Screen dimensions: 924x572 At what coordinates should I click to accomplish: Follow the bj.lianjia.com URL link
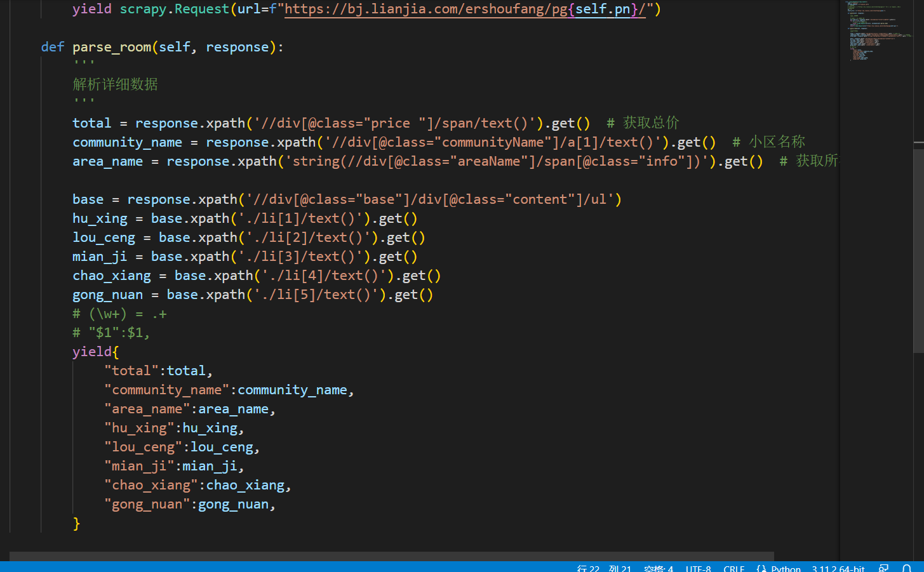(465, 9)
